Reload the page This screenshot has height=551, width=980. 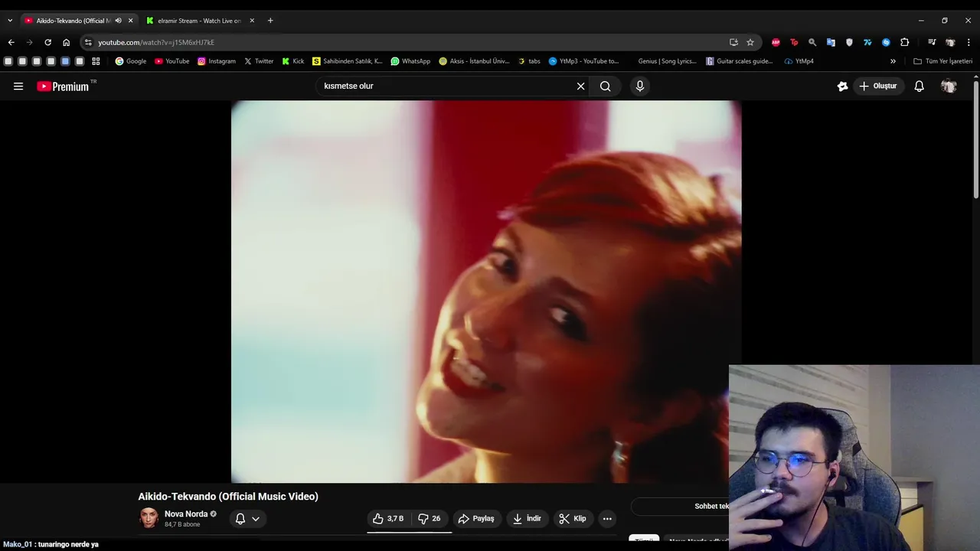(x=47, y=42)
